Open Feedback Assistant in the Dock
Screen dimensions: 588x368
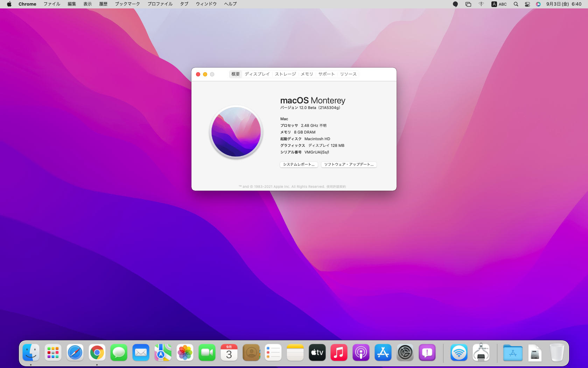[x=427, y=353]
